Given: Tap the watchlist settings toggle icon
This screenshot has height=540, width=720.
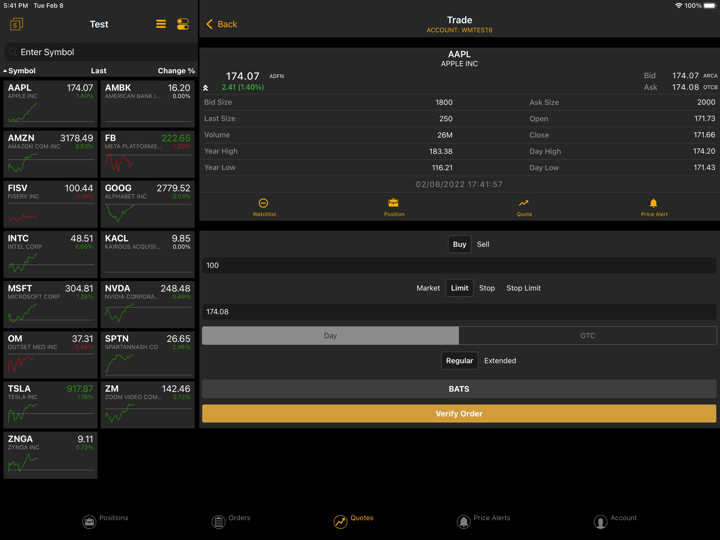Looking at the screenshot, I should (x=183, y=24).
